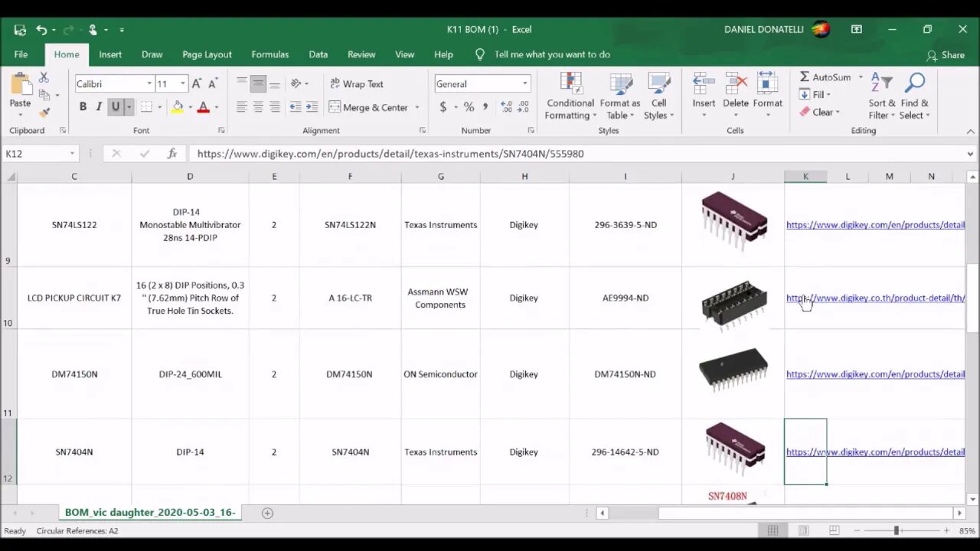The image size is (980, 551).
Task: Open the File tab
Action: [21, 54]
